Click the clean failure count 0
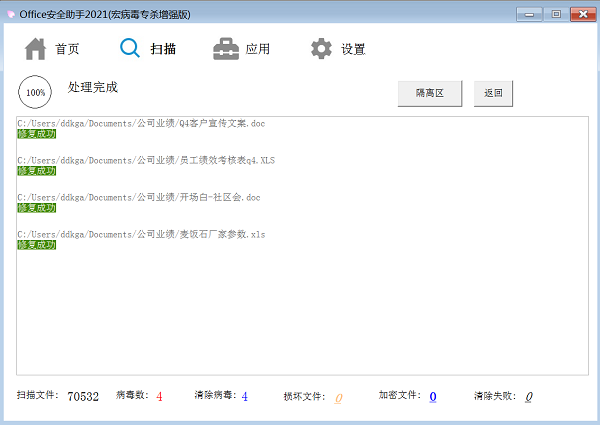This screenshot has width=600, height=425. click(528, 397)
